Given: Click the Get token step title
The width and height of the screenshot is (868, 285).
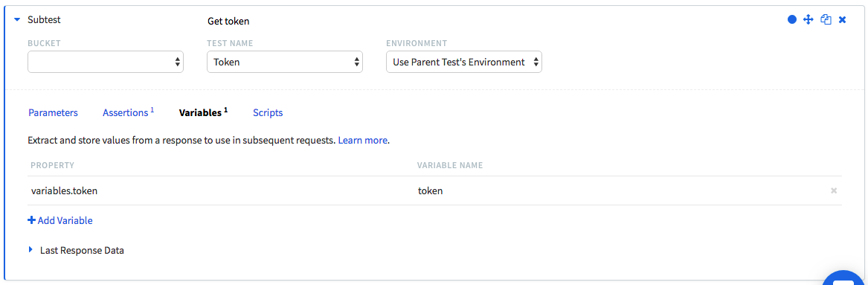Looking at the screenshot, I should [x=228, y=21].
